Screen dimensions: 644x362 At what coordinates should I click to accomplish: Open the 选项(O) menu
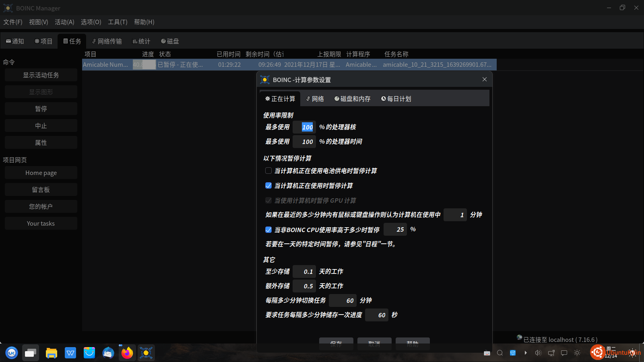(91, 22)
